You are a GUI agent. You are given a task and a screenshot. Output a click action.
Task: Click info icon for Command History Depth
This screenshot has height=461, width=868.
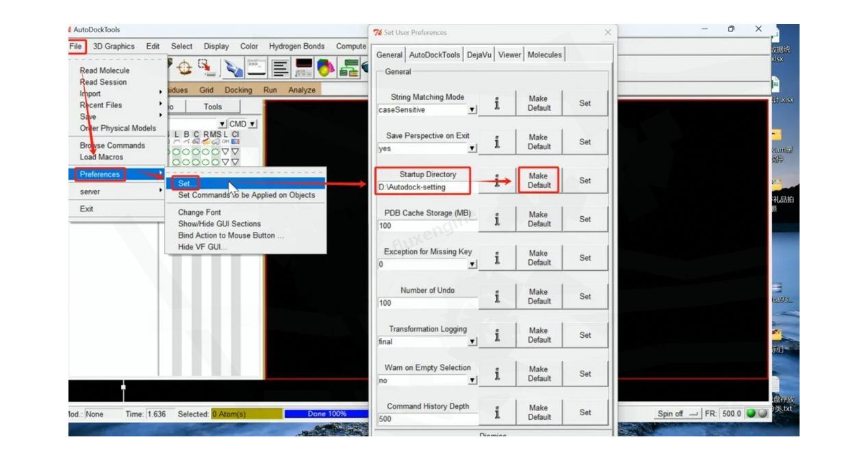(x=497, y=412)
